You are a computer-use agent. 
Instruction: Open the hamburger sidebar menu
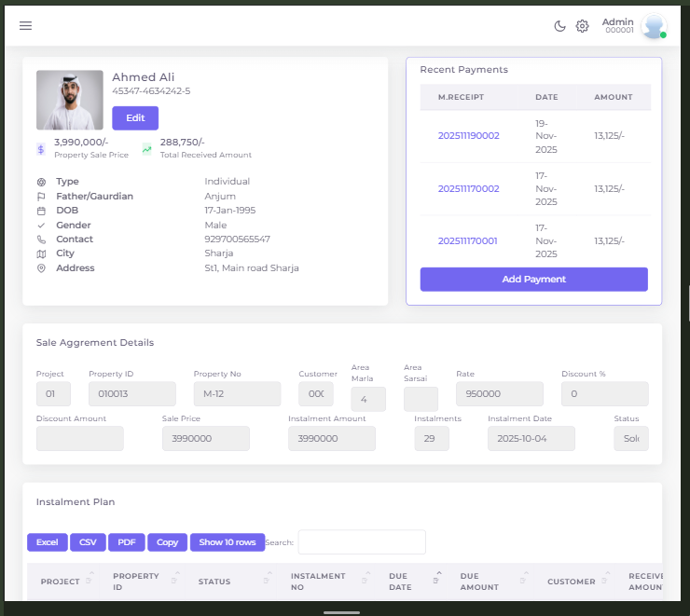point(25,26)
